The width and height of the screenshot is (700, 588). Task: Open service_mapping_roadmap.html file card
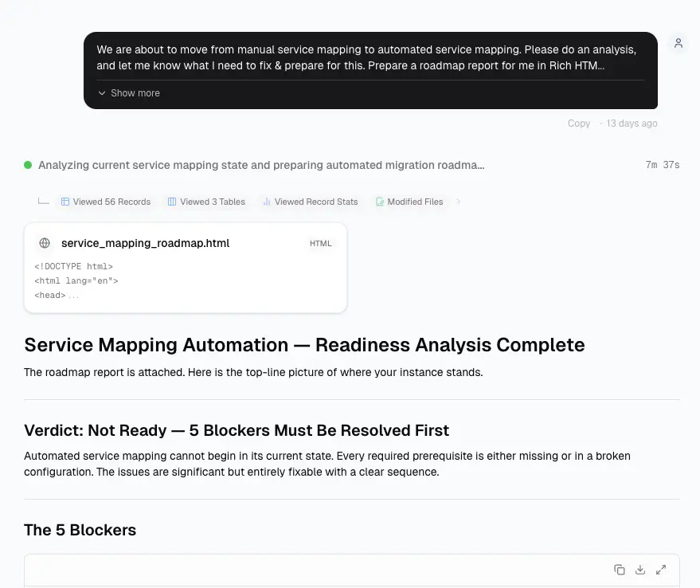[186, 268]
